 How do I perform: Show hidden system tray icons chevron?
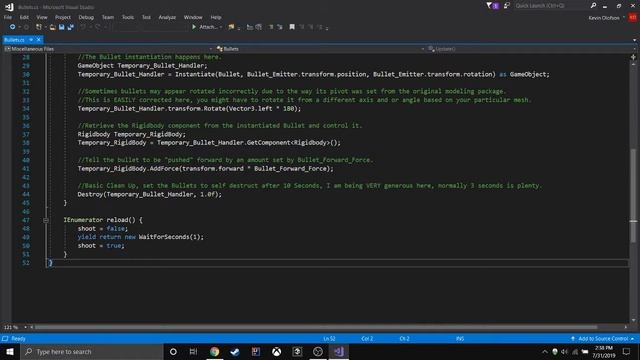(544, 351)
